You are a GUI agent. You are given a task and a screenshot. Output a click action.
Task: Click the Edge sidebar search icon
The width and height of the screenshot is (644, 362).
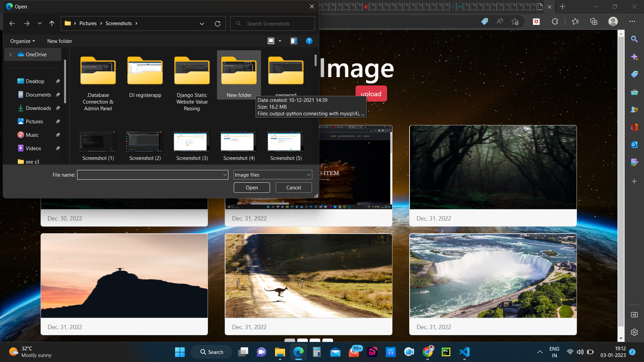[x=634, y=39]
